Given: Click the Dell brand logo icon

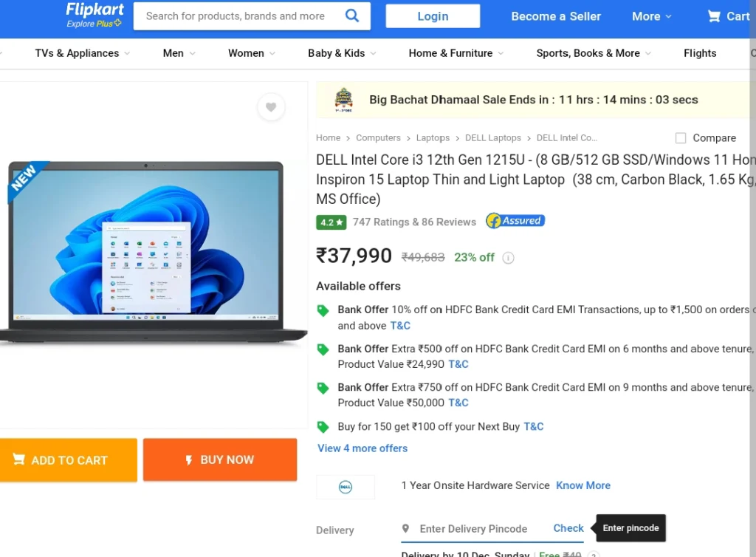Looking at the screenshot, I should pos(346,487).
